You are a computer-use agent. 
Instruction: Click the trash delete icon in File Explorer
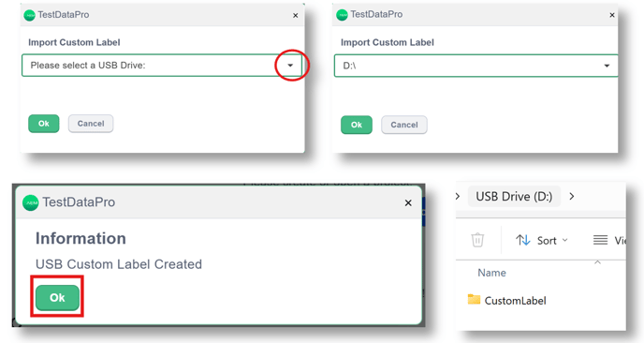click(477, 240)
